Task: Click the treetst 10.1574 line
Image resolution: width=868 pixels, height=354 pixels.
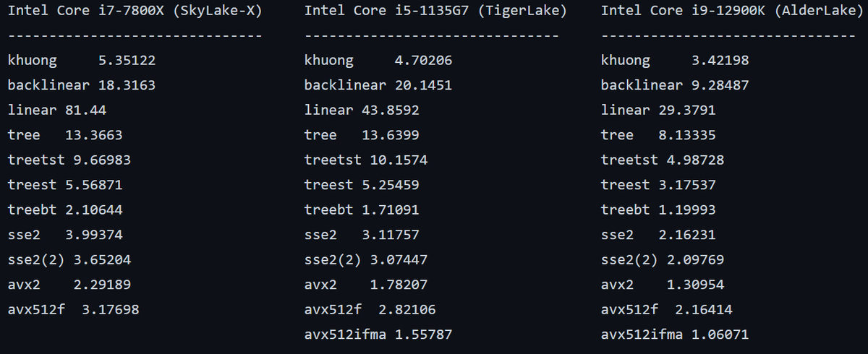Action: coord(366,160)
